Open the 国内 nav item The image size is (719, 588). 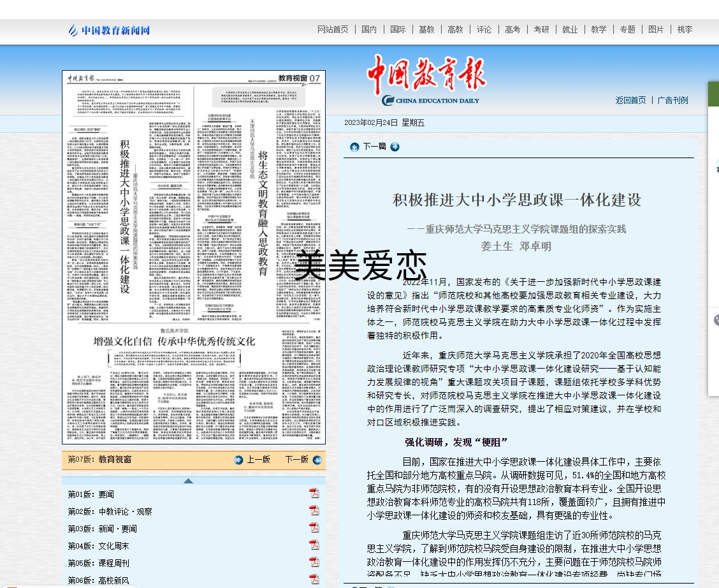[x=369, y=29]
